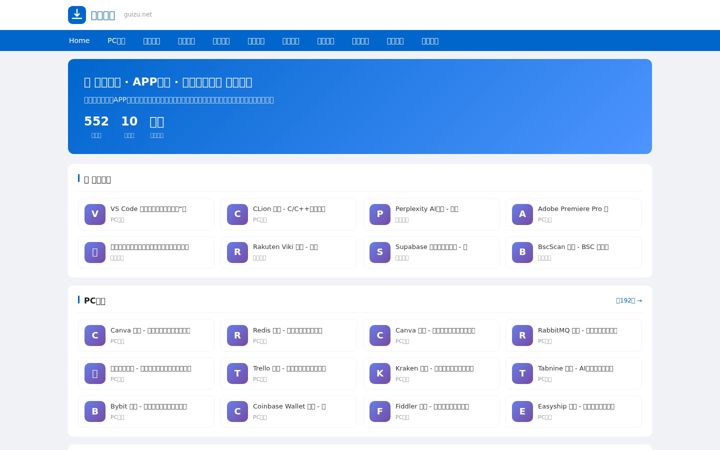Open the Coinbase Wallet title link
720x450 pixels.
click(289, 406)
